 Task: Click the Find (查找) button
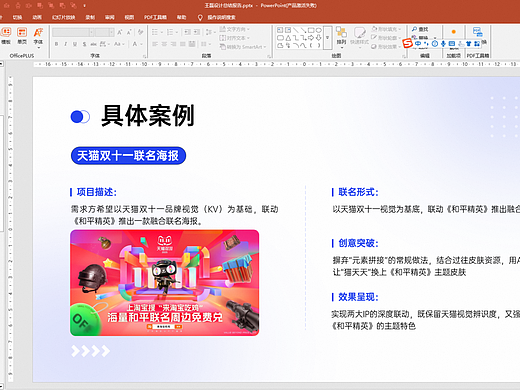420,29
